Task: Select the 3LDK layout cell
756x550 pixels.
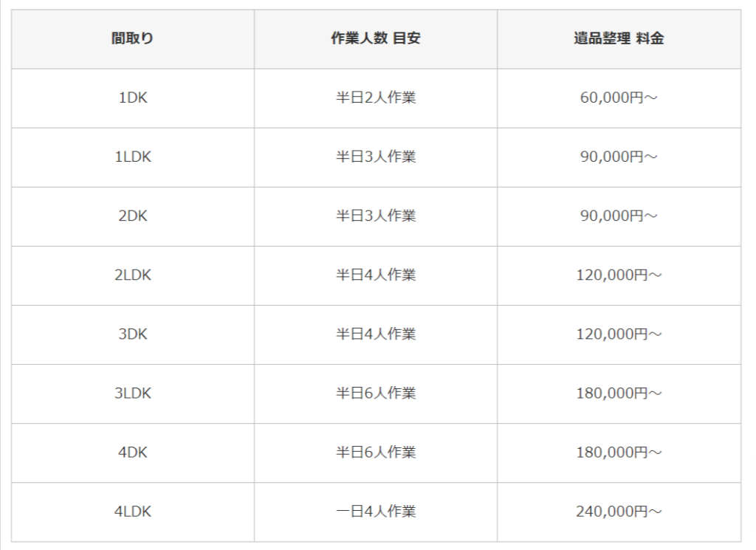Action: (x=133, y=393)
